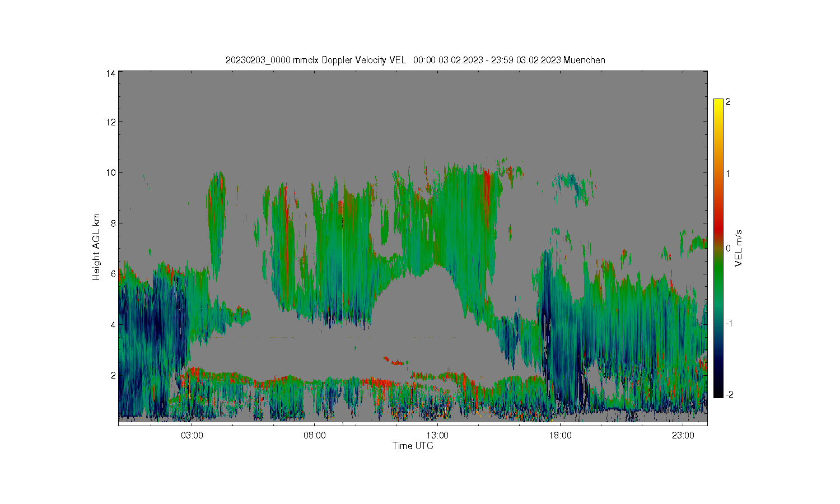Click the height axis value 8

113,223
